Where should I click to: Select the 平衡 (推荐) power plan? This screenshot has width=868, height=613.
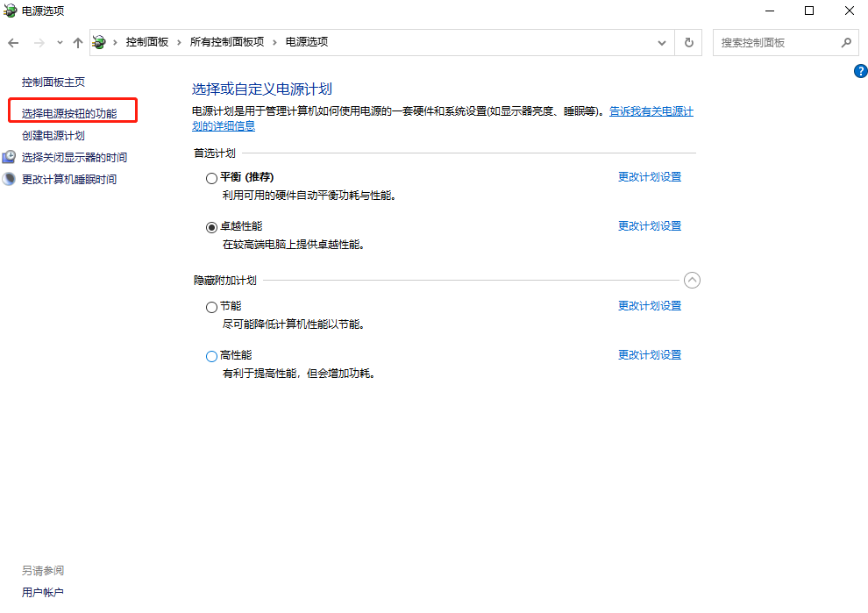coord(211,177)
